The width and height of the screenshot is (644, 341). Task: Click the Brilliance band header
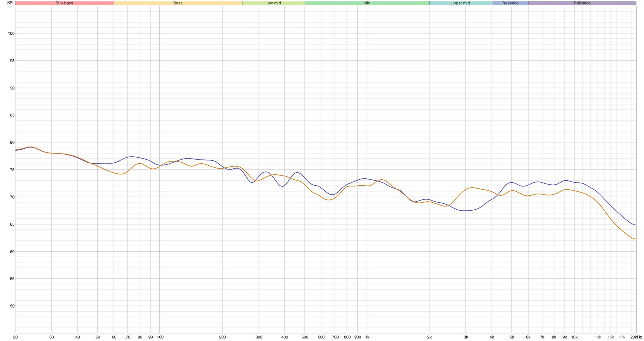click(x=582, y=3)
